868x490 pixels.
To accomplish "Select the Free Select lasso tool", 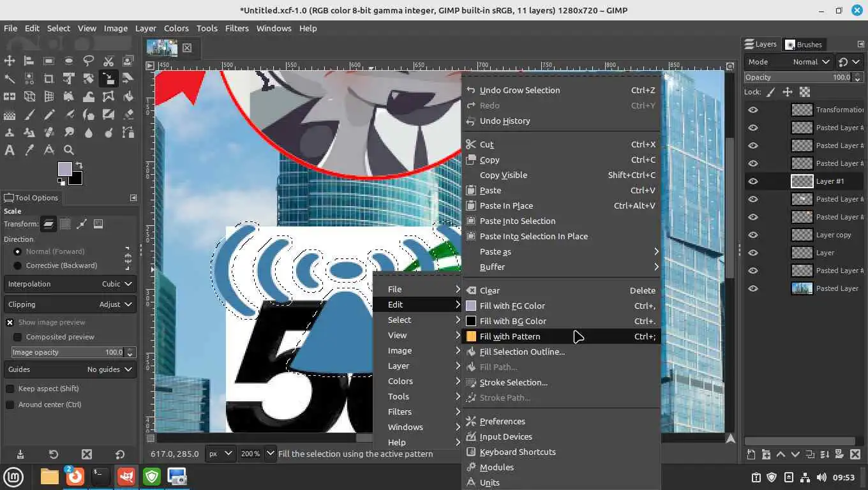I will pyautogui.click(x=88, y=61).
